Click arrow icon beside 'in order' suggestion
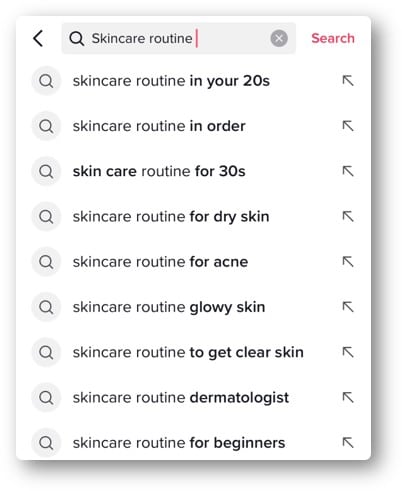The image size is (402, 491). click(x=348, y=126)
